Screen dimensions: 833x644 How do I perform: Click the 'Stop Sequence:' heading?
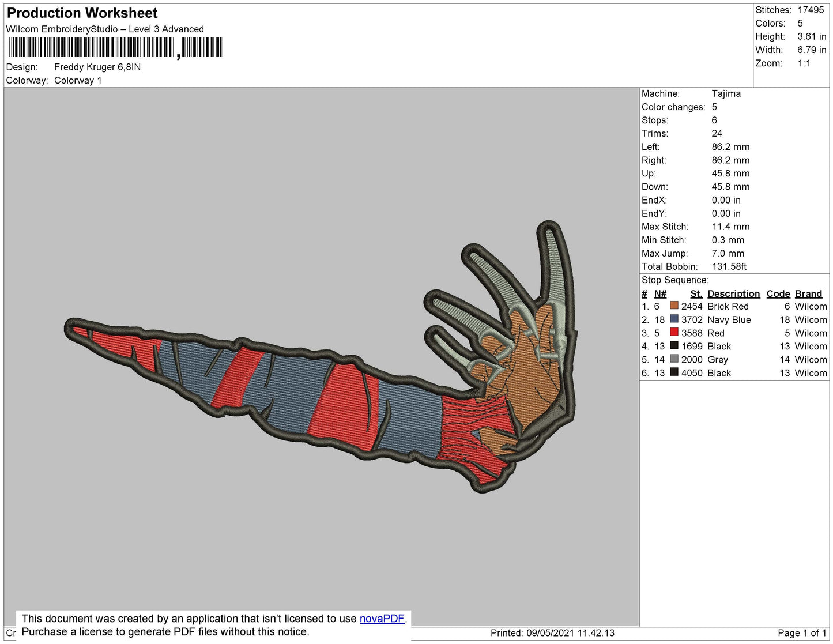[x=675, y=280]
